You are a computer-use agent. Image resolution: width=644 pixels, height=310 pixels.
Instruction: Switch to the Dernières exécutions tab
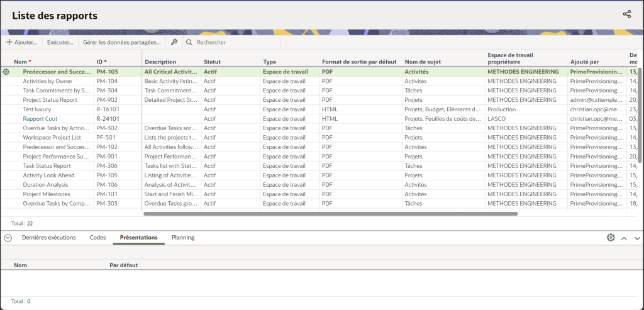48,238
